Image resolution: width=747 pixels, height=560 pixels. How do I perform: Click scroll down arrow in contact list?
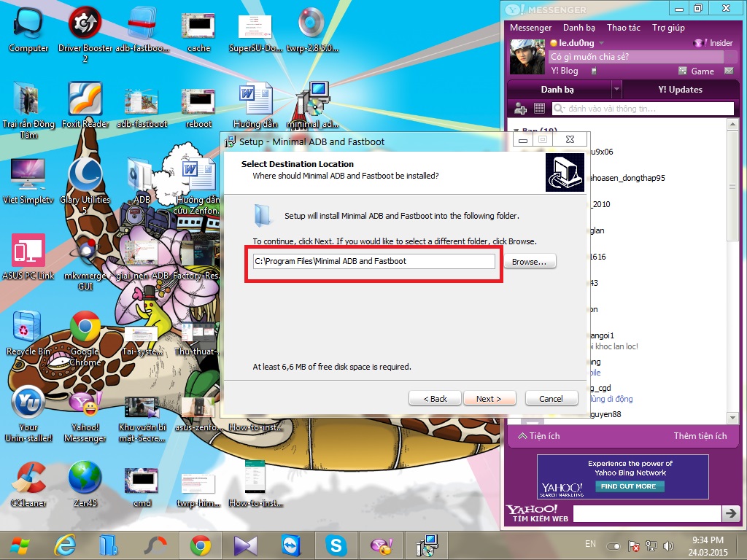point(732,418)
